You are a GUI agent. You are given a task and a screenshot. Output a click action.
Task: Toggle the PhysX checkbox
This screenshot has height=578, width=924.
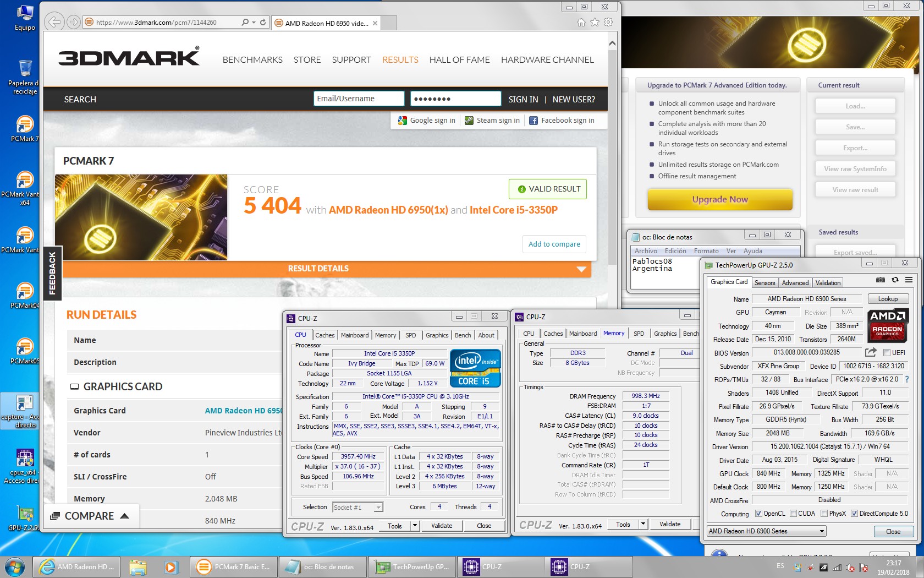[x=824, y=514]
